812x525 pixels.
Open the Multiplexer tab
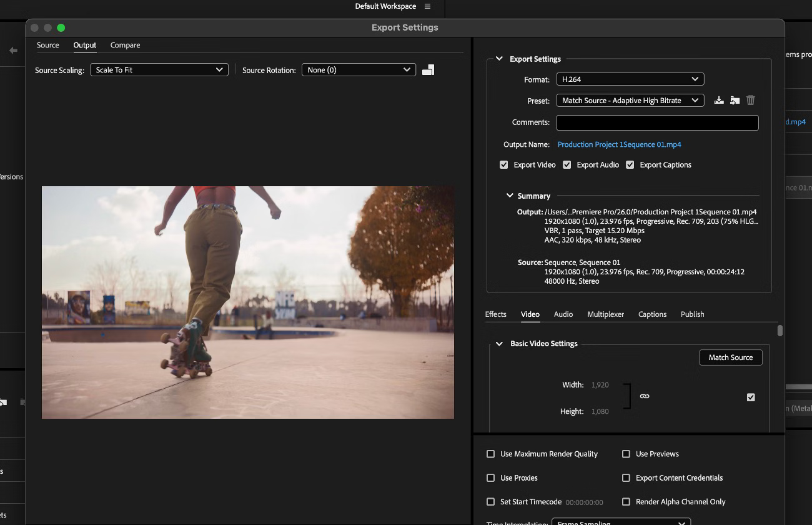[x=606, y=314]
